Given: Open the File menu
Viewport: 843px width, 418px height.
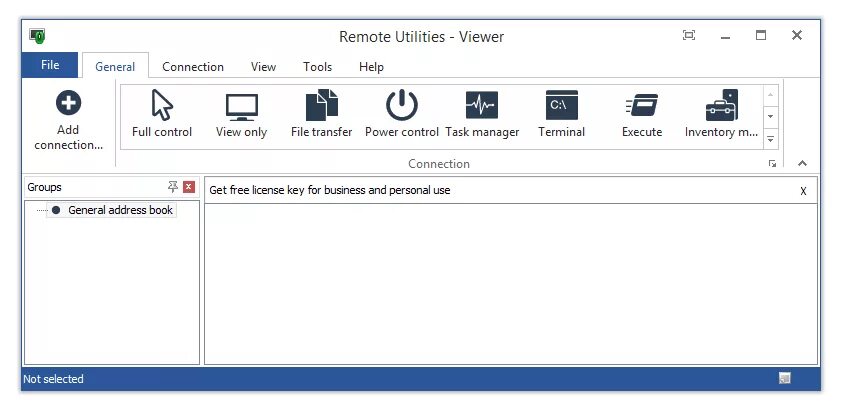Looking at the screenshot, I should [x=50, y=65].
